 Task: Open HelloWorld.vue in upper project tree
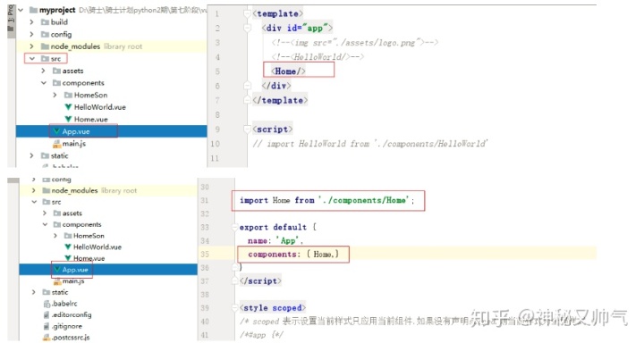coord(100,107)
